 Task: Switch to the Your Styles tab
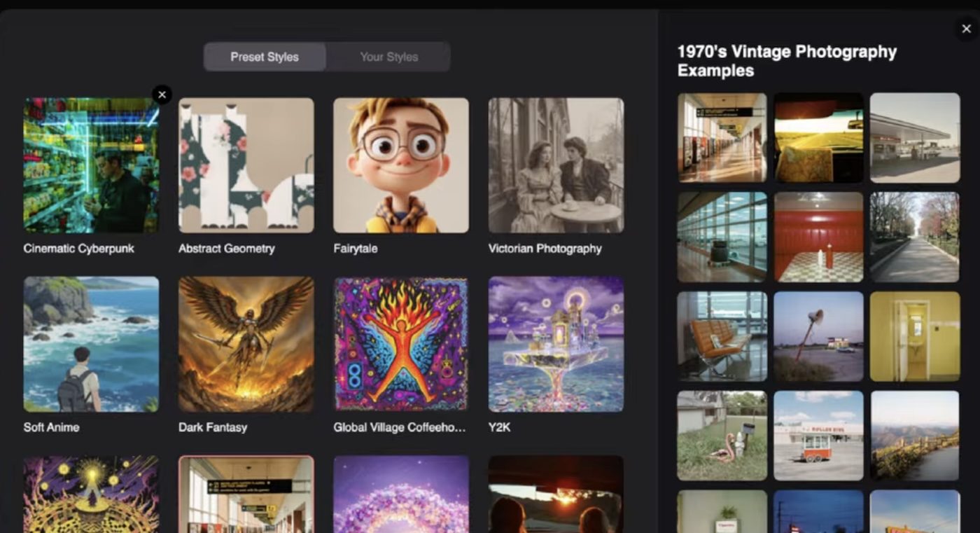(x=388, y=57)
